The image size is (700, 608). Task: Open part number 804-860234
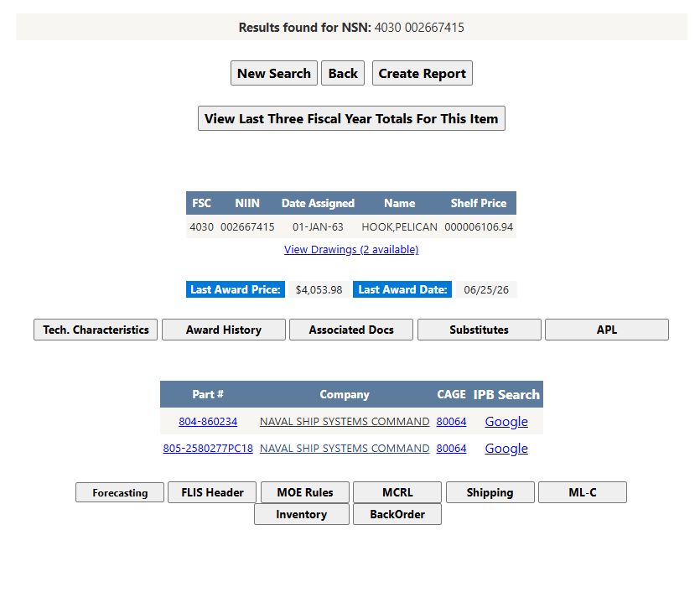[208, 421]
